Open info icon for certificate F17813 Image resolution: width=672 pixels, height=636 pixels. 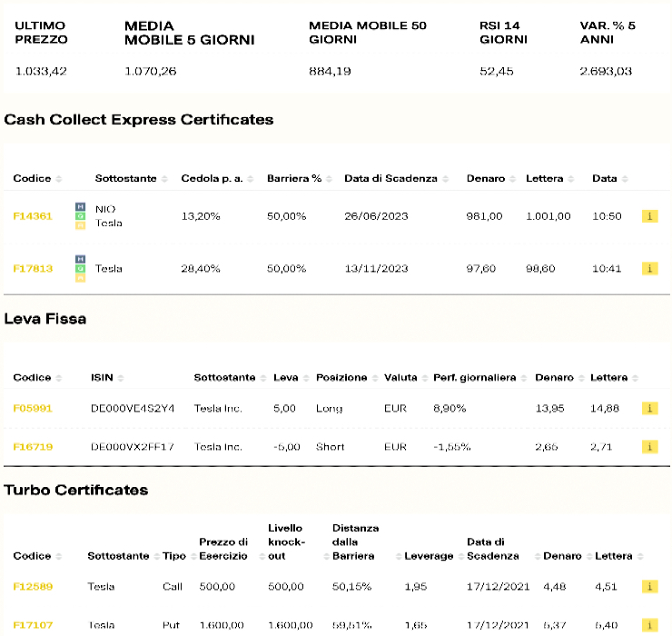click(649, 268)
